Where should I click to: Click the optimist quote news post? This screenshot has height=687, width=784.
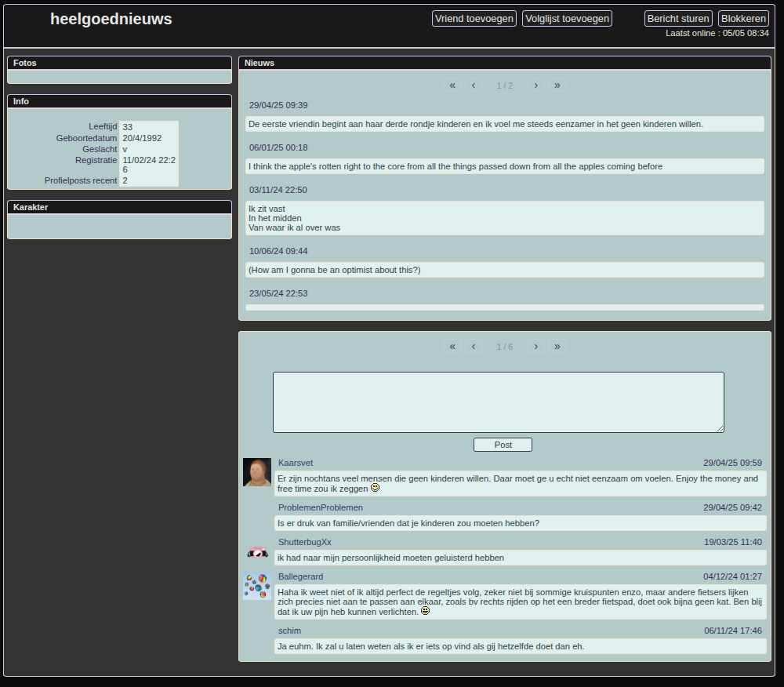pos(504,270)
